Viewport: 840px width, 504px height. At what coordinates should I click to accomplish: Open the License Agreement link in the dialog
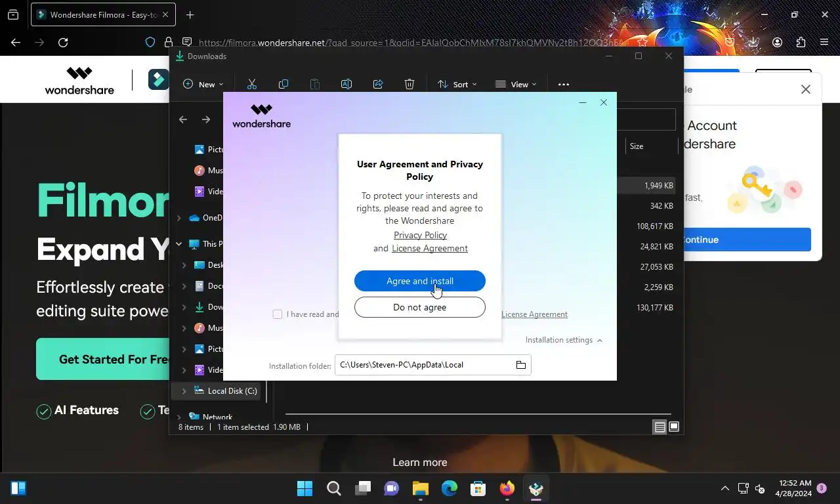tap(430, 248)
